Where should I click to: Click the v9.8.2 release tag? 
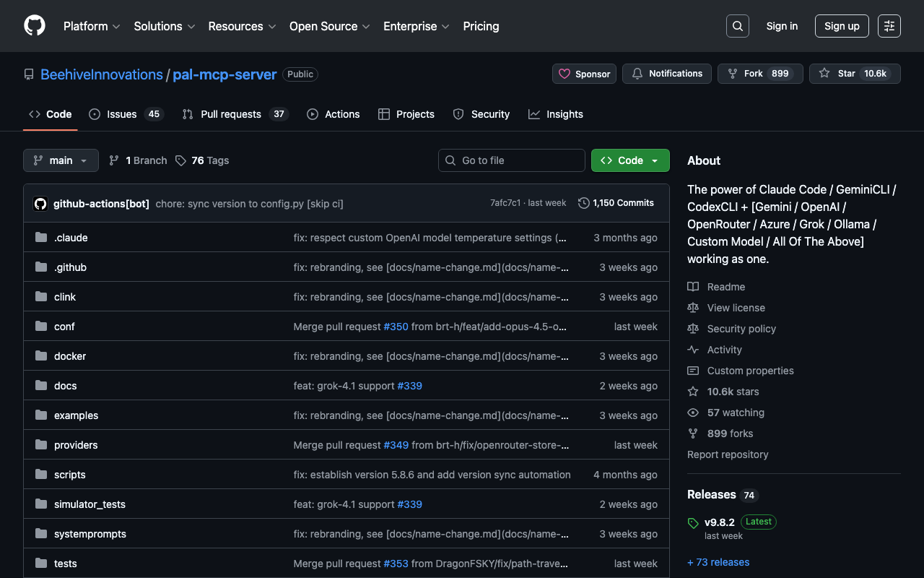pos(719,522)
